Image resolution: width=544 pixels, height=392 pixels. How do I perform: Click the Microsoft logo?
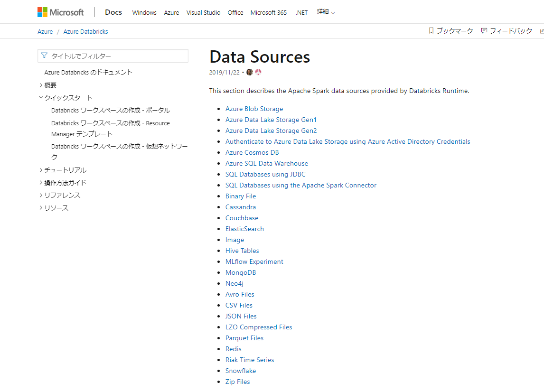pos(60,12)
